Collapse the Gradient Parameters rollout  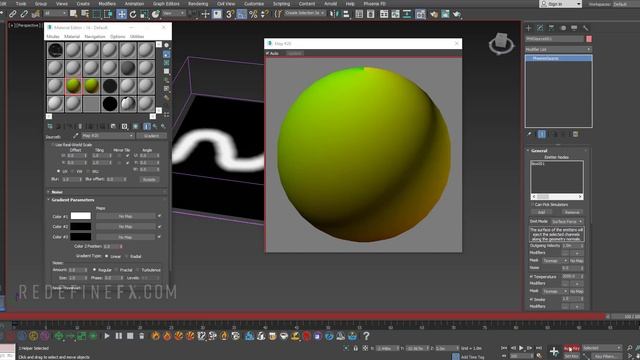[73, 200]
